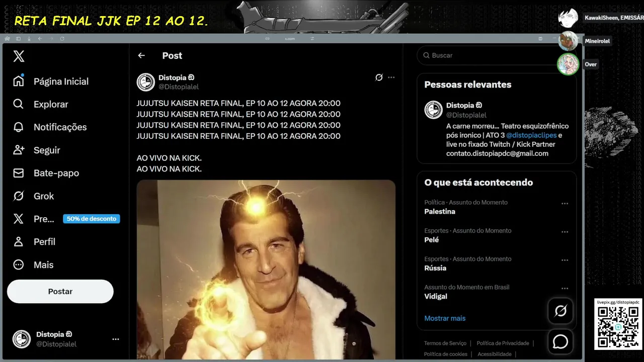Image resolution: width=644 pixels, height=362 pixels.
Task: Click the x.com address bar
Action: [290, 39]
